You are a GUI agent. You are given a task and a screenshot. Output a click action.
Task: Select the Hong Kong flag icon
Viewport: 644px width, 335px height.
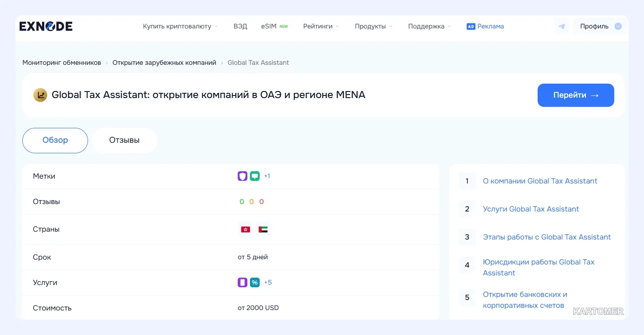(246, 229)
